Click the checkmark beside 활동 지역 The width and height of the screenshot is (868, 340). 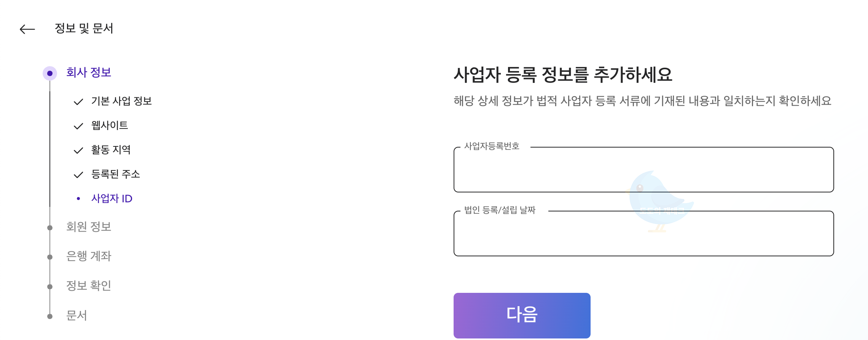pos(78,150)
